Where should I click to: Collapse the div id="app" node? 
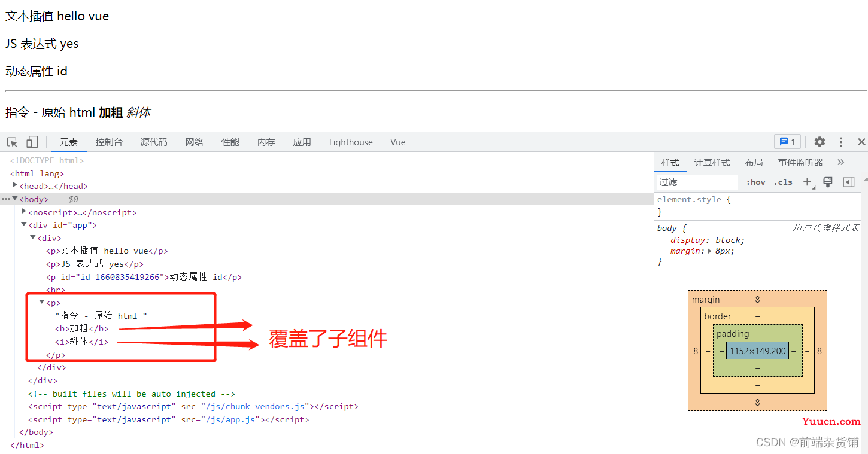(24, 225)
